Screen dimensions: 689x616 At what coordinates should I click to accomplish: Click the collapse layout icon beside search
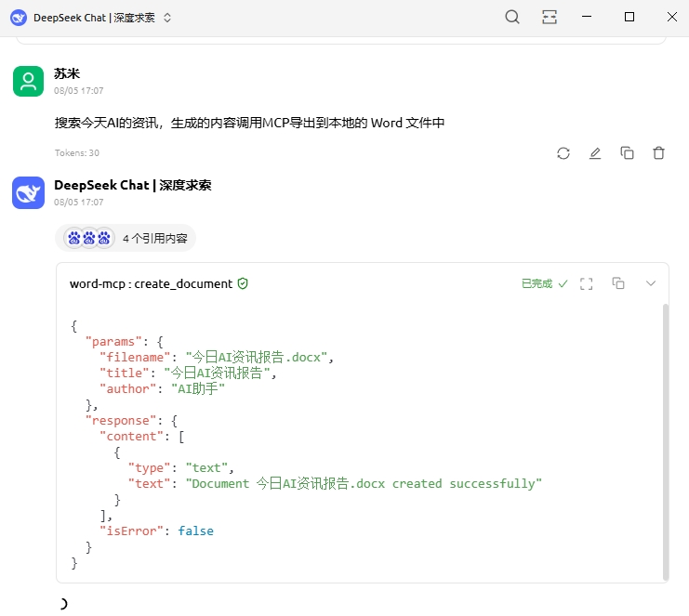(x=550, y=17)
